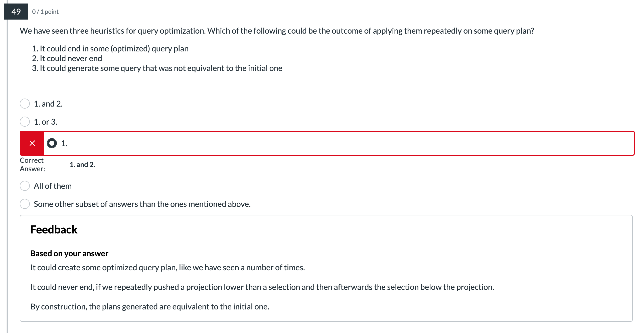The height and width of the screenshot is (333, 644).
Task: Click the '1. and 2.' answer label
Action: [x=48, y=104]
